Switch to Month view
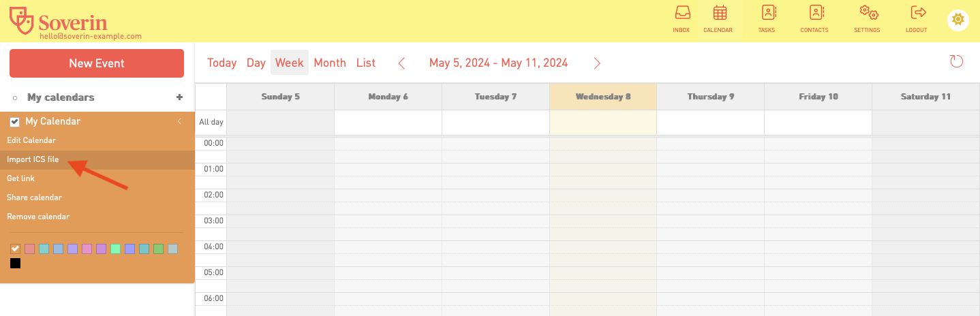This screenshot has height=316, width=980. point(330,63)
